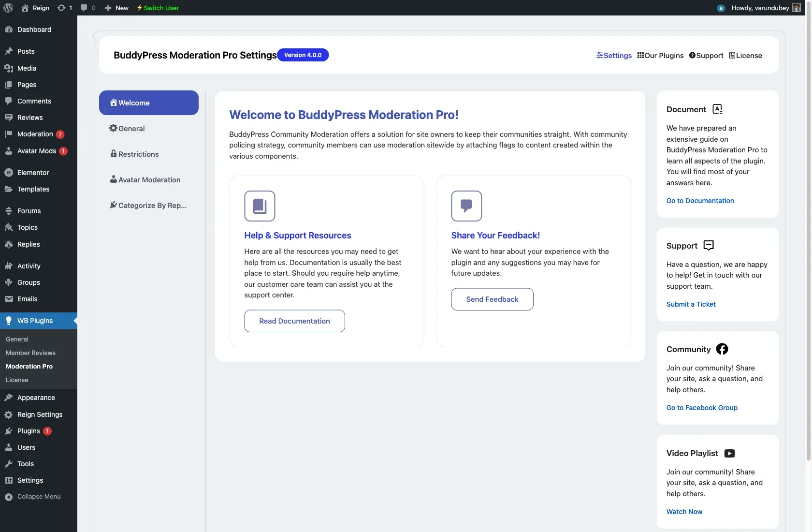Click the Users icon in sidebar
The width and height of the screenshot is (812, 532).
[x=9, y=447]
